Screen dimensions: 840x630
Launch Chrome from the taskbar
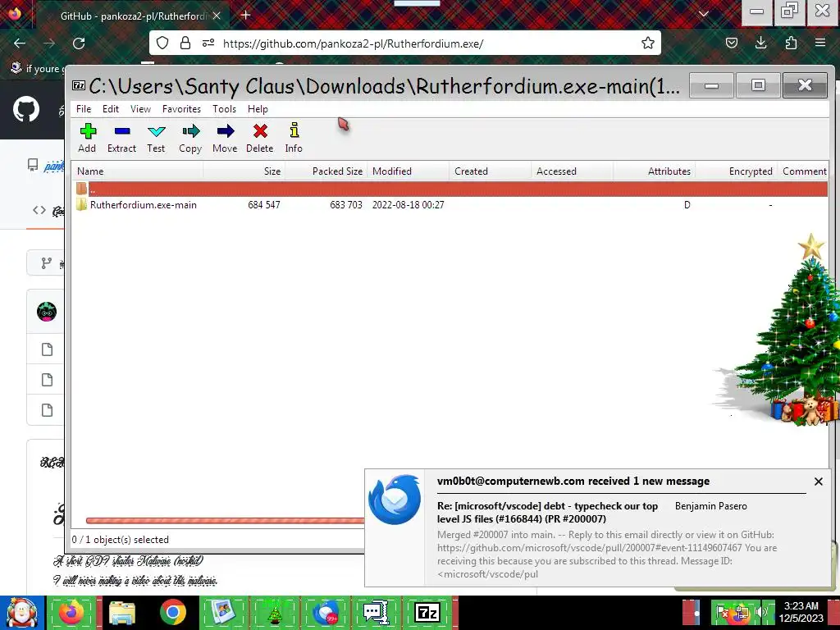(172, 613)
